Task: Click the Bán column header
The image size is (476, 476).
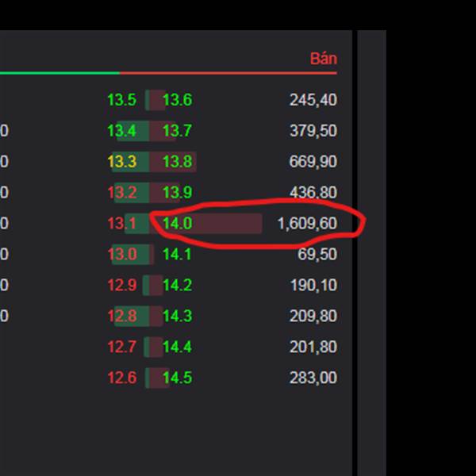Action: click(324, 58)
